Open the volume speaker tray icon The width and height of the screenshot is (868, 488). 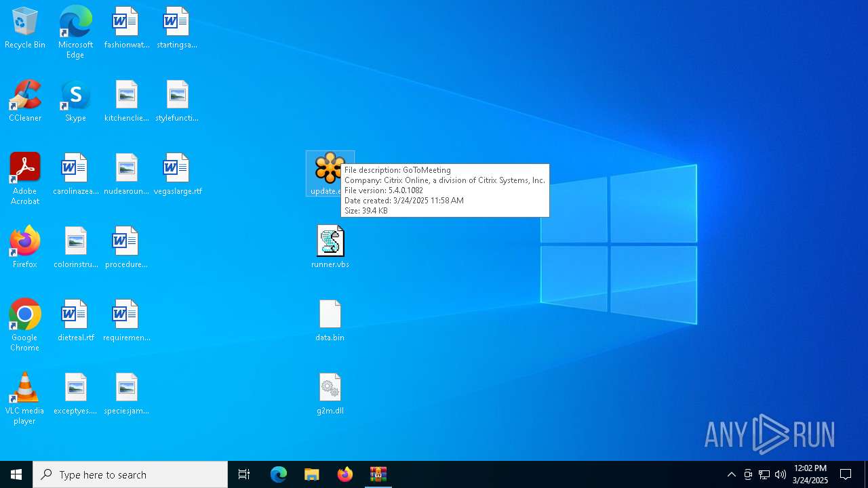pos(781,474)
